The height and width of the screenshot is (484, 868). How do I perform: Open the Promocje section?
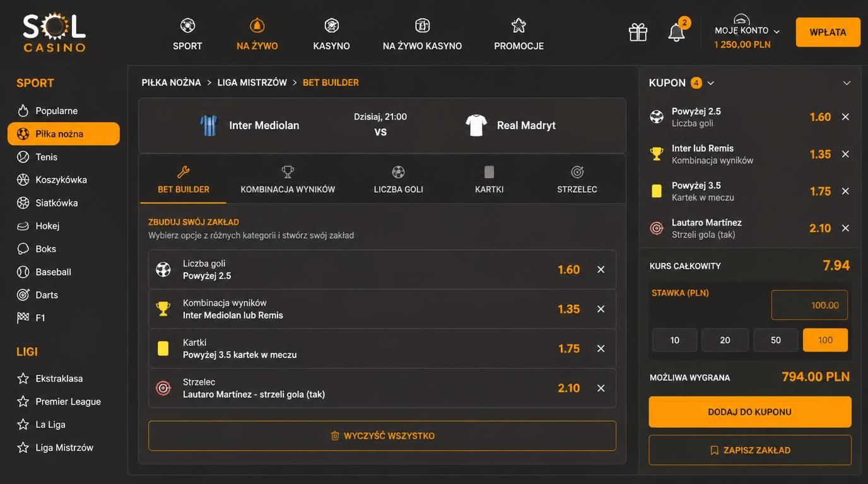click(x=519, y=35)
